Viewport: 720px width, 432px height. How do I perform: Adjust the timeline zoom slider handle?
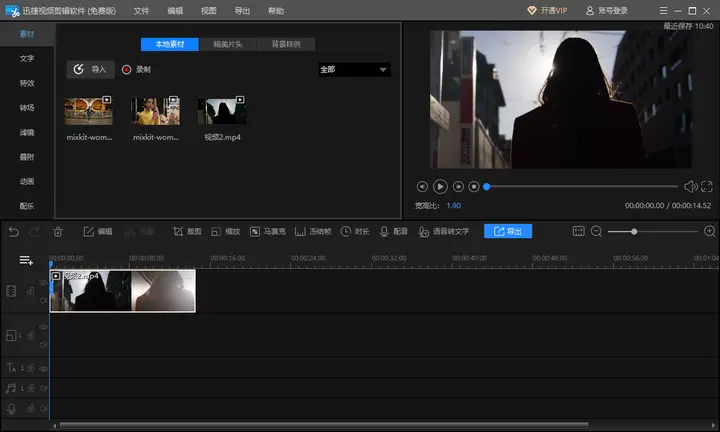coord(634,232)
